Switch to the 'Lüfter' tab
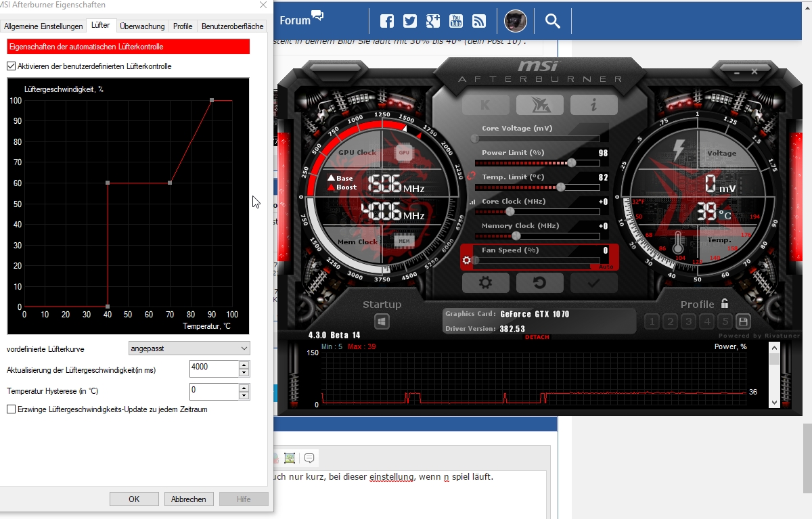The width and height of the screenshot is (812, 519). click(x=101, y=25)
